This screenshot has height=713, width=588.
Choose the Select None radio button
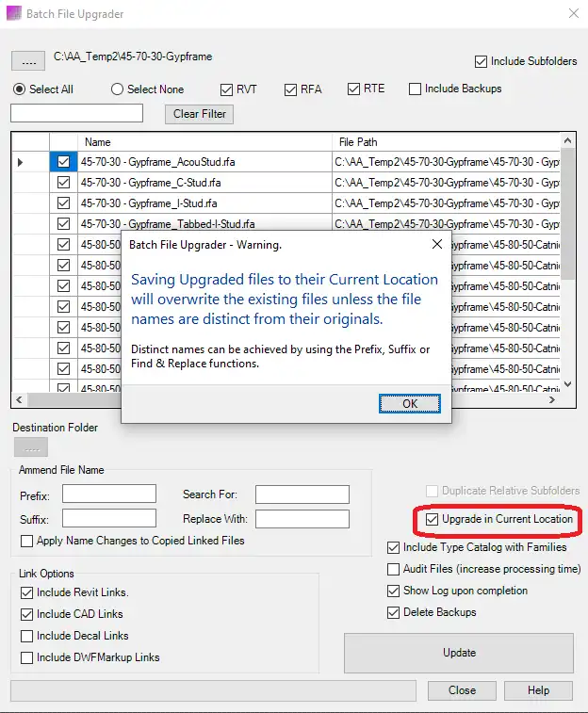click(118, 89)
